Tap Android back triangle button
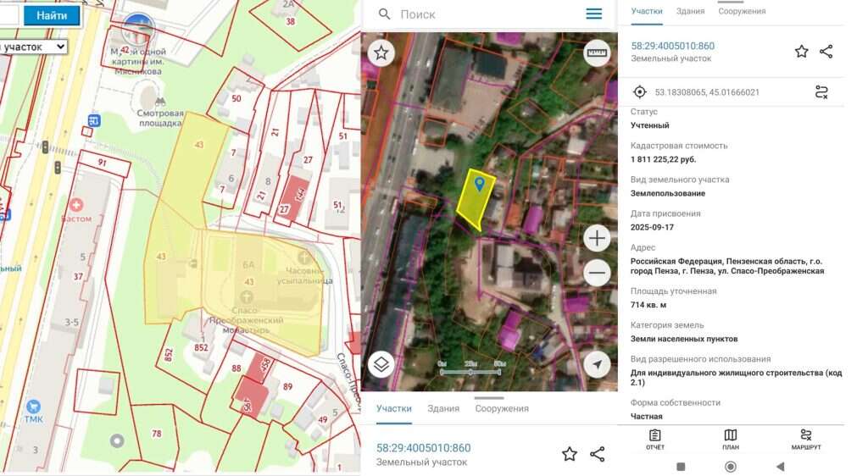Image resolution: width=868 pixels, height=476 pixels. coord(780,467)
